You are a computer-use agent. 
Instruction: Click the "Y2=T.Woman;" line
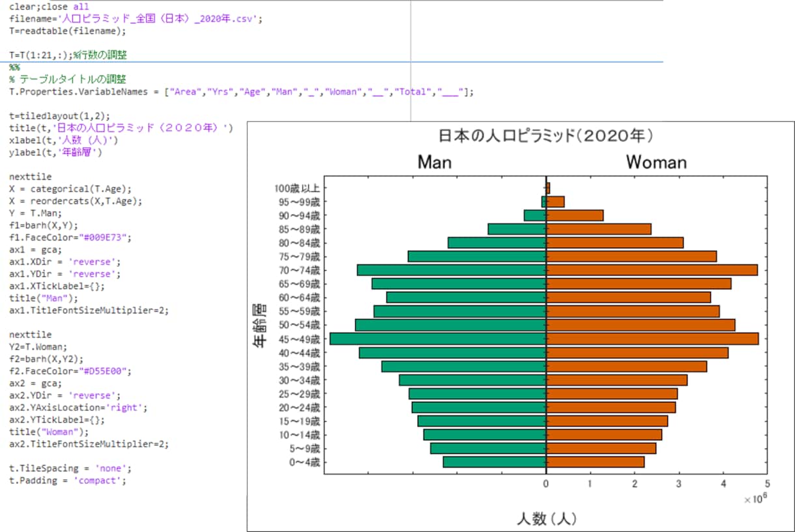[38, 346]
